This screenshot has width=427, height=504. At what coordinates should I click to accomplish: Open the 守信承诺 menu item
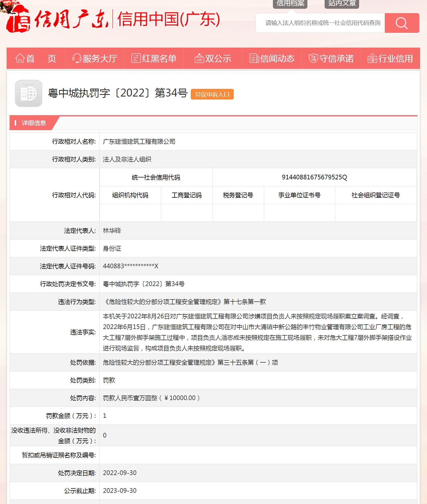331,58
